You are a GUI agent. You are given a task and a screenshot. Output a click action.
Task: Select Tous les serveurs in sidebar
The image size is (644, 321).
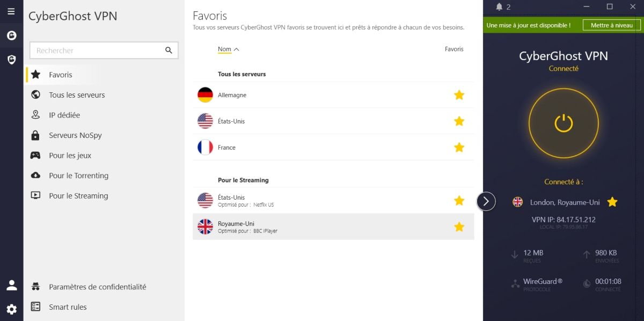[x=77, y=95]
